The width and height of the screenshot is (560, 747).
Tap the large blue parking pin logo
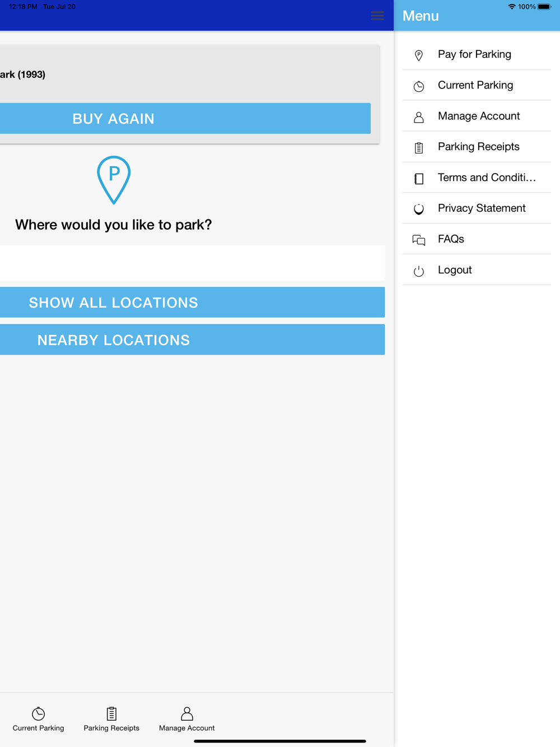pos(114,180)
